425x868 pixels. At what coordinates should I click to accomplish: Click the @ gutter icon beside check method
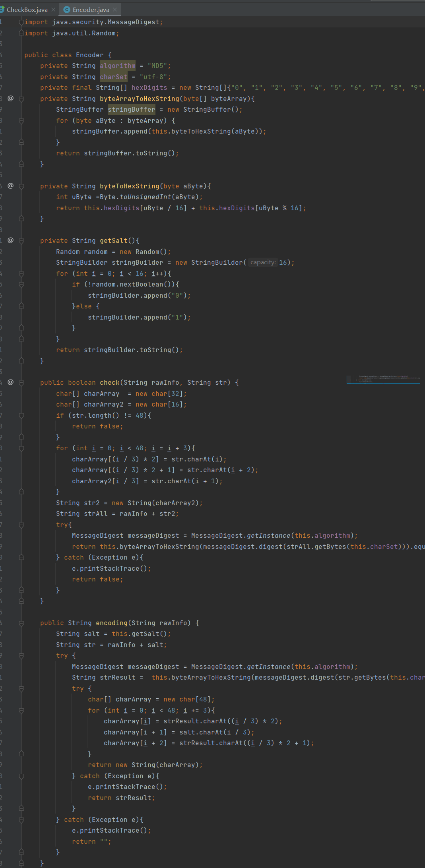tap(11, 382)
